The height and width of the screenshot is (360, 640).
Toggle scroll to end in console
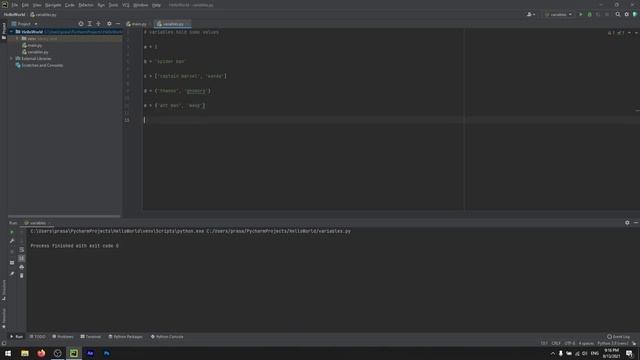22,258
